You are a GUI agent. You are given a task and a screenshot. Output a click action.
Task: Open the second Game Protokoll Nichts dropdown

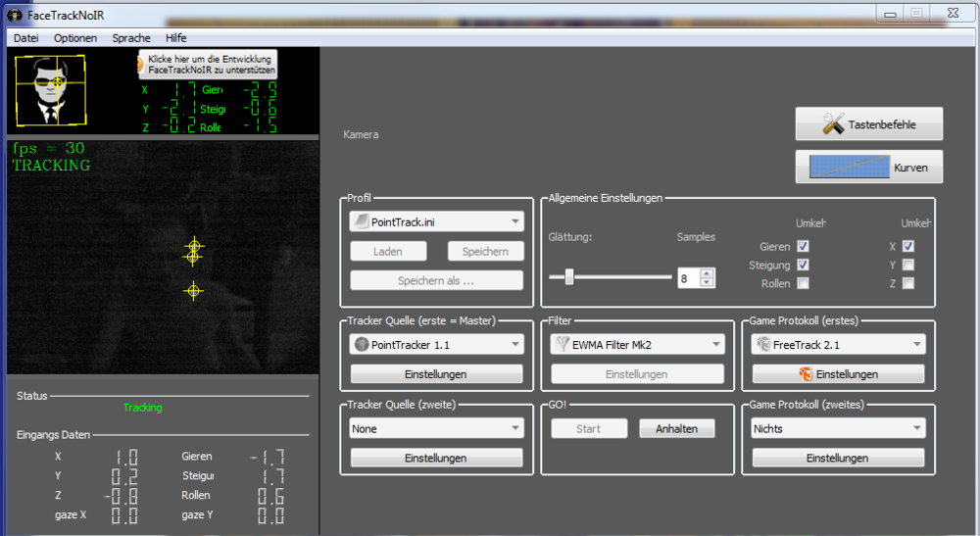point(838,428)
